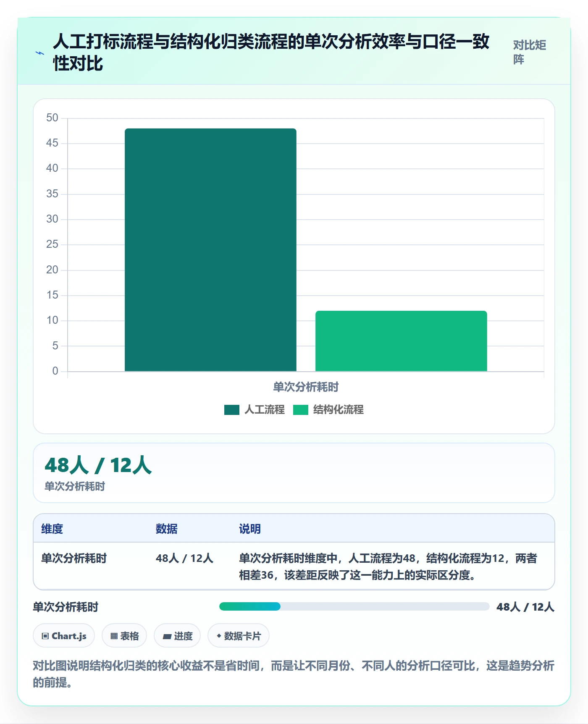Click the 48人 / 12人 table cell

click(x=184, y=558)
